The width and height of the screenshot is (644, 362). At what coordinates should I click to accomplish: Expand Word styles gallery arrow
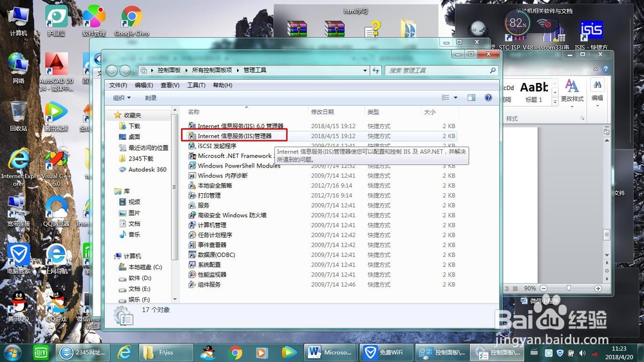click(555, 102)
